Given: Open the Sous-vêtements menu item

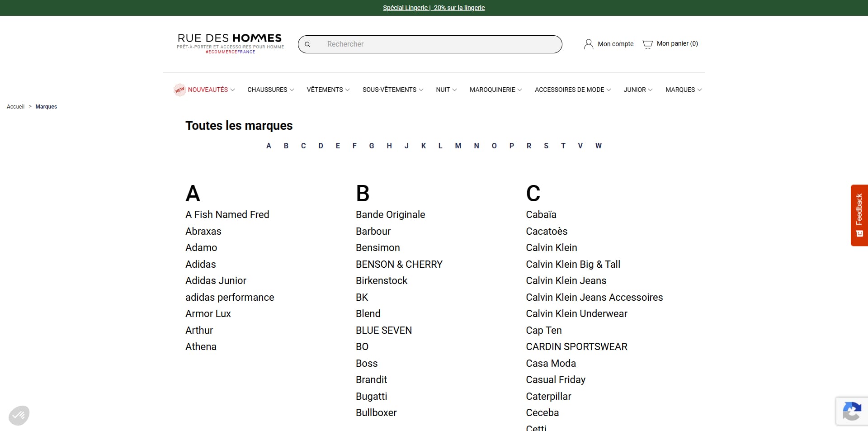Looking at the screenshot, I should (393, 90).
